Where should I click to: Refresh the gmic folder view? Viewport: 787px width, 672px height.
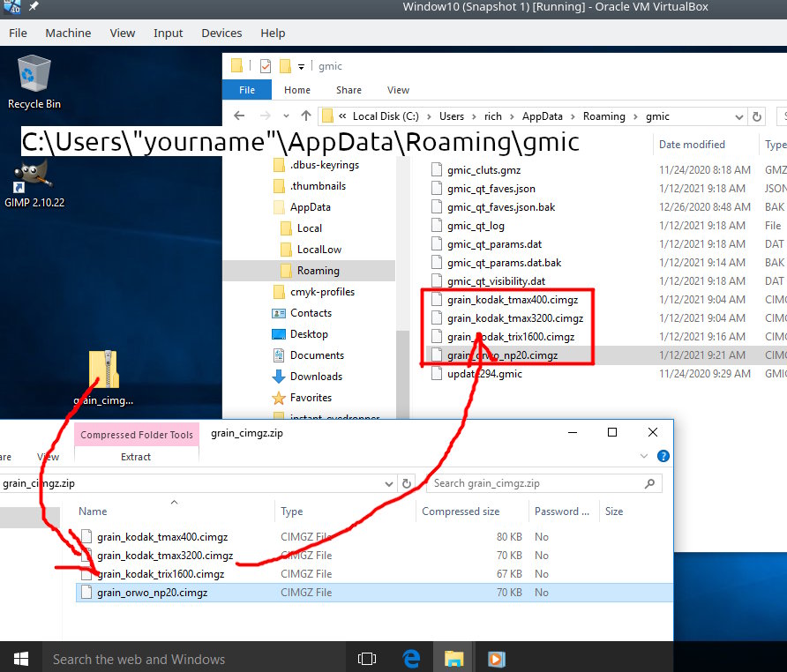[x=756, y=116]
